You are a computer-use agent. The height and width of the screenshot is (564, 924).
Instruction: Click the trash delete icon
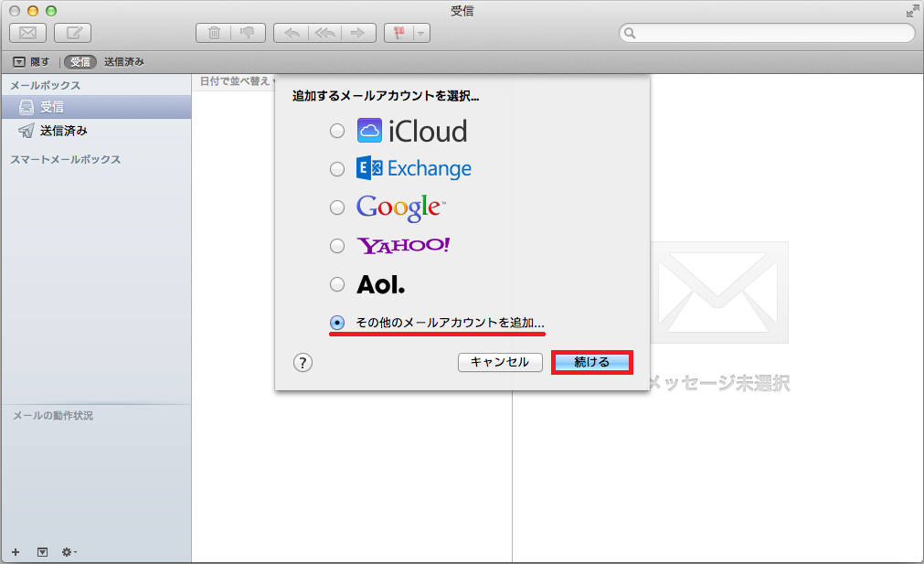(x=214, y=33)
